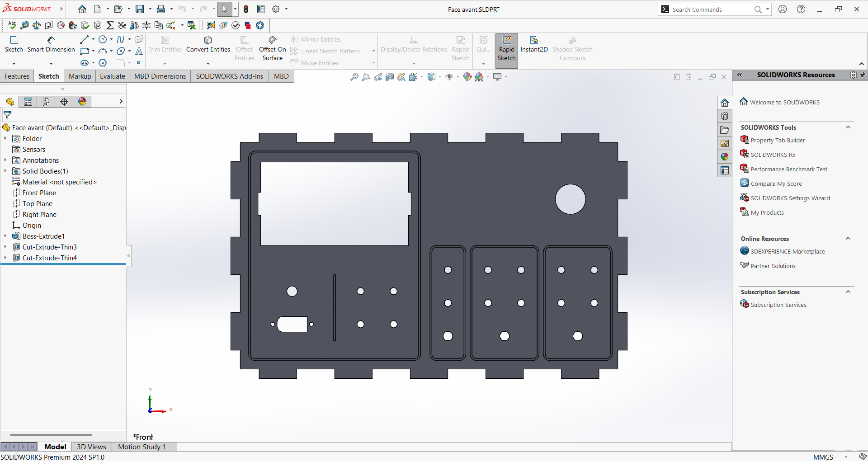The height and width of the screenshot is (461, 868).
Task: Expand the Boss-Extrude1 feature tree node
Action: (5, 236)
